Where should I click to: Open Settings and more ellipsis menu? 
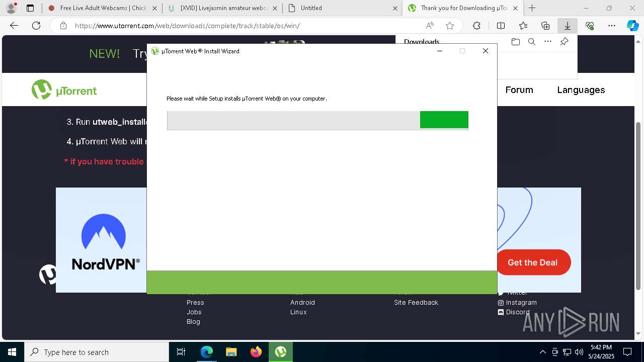[x=612, y=26]
